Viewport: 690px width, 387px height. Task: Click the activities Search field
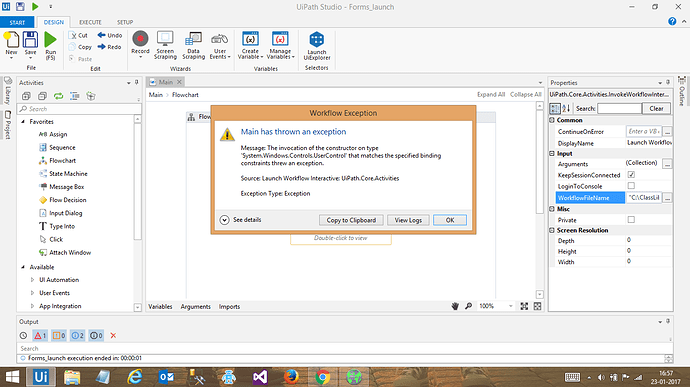(x=79, y=109)
